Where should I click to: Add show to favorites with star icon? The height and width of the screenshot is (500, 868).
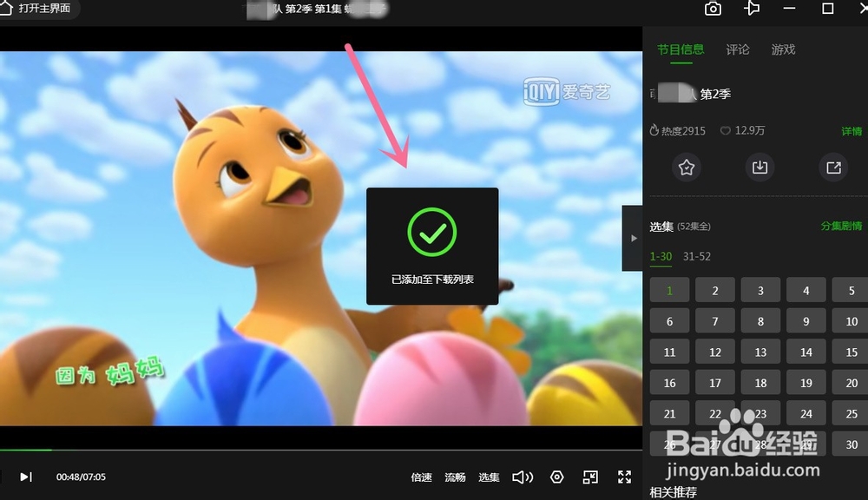point(687,168)
